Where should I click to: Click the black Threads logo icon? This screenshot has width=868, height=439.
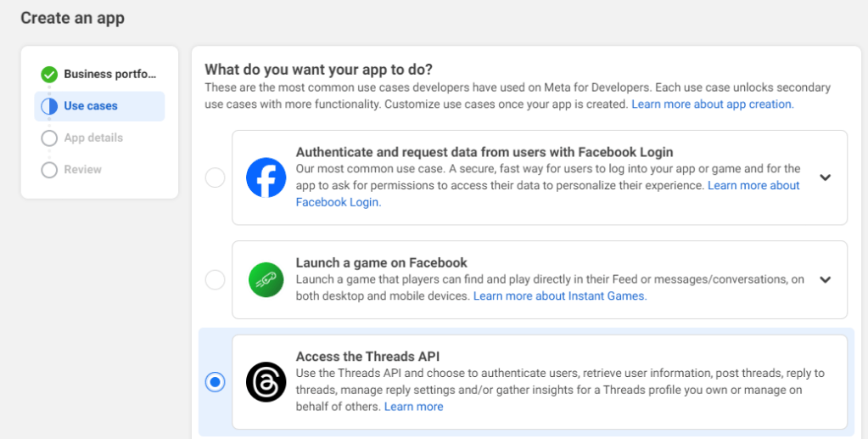[x=266, y=382]
